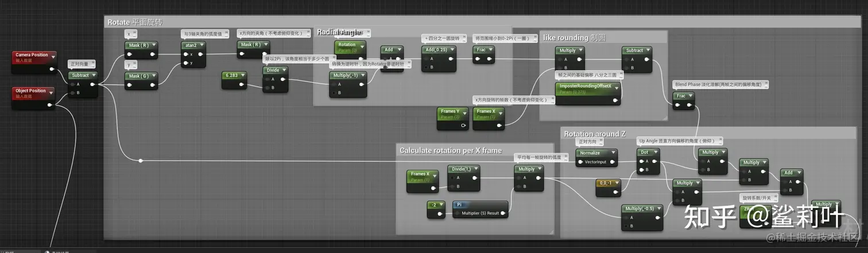
Task: Click input pin A of the 正对向量 Subtract node
Action: pyautogui.click(x=71, y=84)
